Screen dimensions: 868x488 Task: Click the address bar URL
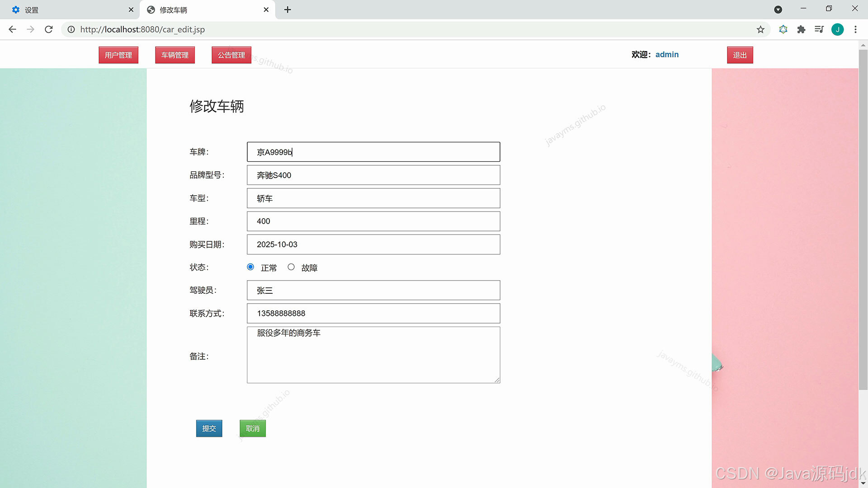point(142,29)
